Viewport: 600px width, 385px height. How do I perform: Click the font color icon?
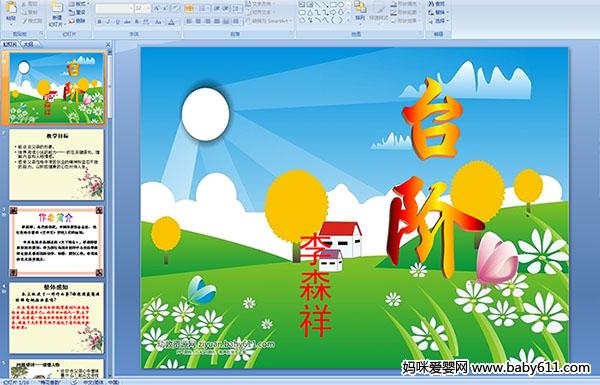[171, 22]
